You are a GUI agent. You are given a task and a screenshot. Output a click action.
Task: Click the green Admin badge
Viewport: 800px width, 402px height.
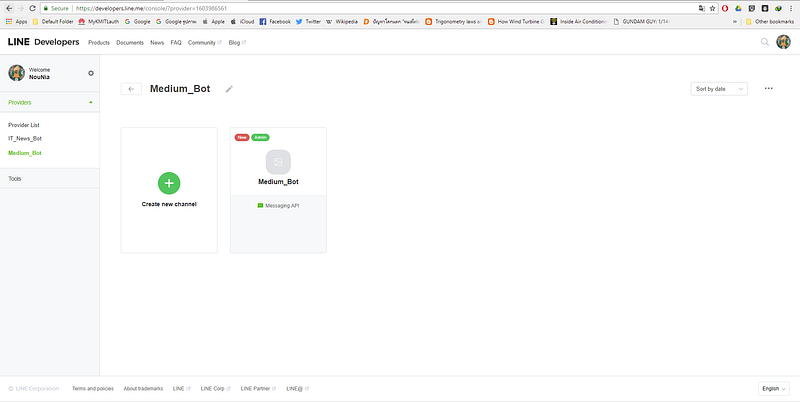pyautogui.click(x=260, y=137)
